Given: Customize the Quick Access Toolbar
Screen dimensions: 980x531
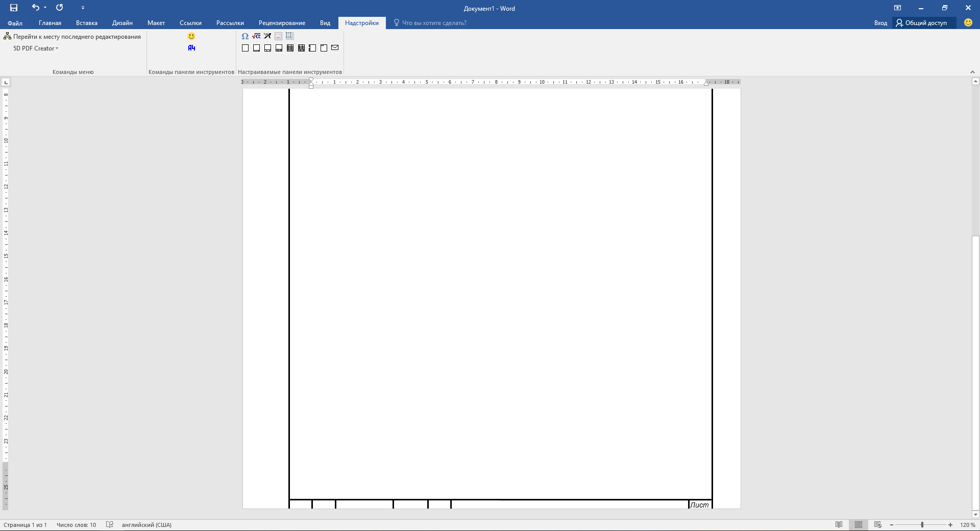Looking at the screenshot, I should click(83, 8).
